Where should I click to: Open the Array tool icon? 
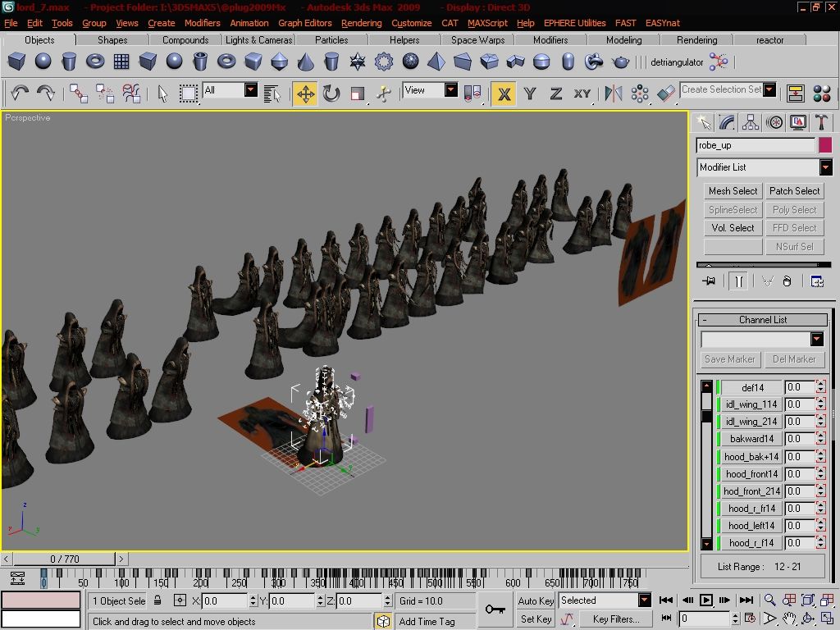coord(640,94)
